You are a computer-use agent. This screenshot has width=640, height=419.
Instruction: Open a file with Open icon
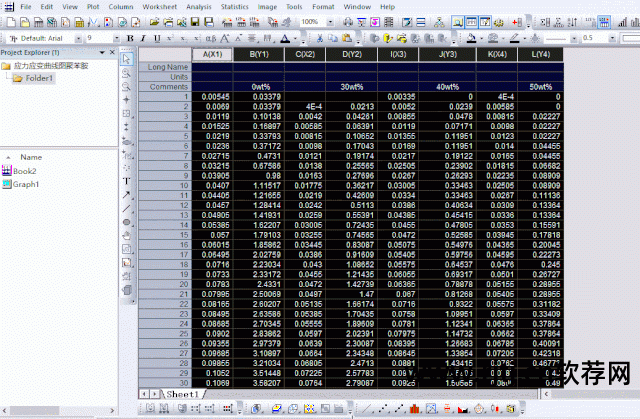[x=154, y=22]
